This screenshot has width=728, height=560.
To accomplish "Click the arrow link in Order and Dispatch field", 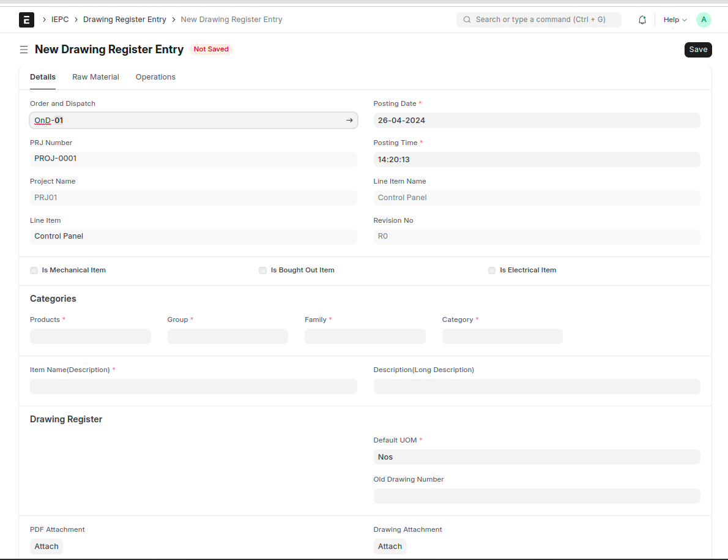I will (x=349, y=121).
